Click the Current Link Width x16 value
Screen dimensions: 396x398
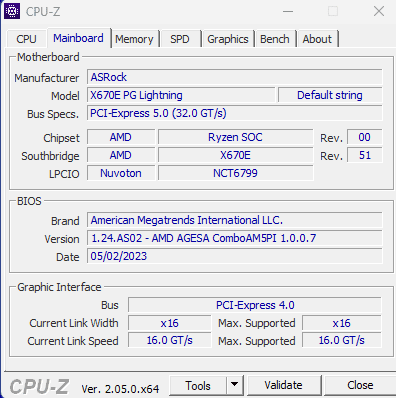(x=169, y=323)
